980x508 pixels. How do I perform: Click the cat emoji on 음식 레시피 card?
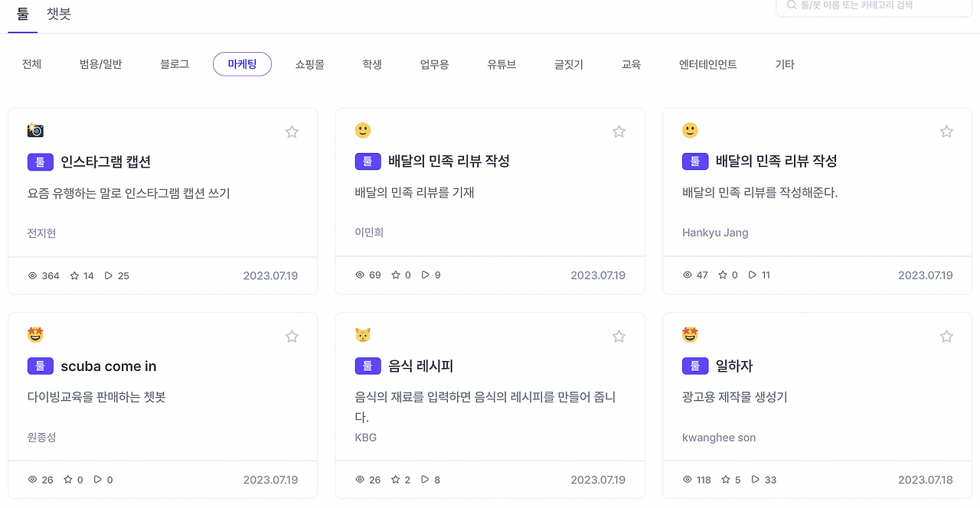click(363, 335)
